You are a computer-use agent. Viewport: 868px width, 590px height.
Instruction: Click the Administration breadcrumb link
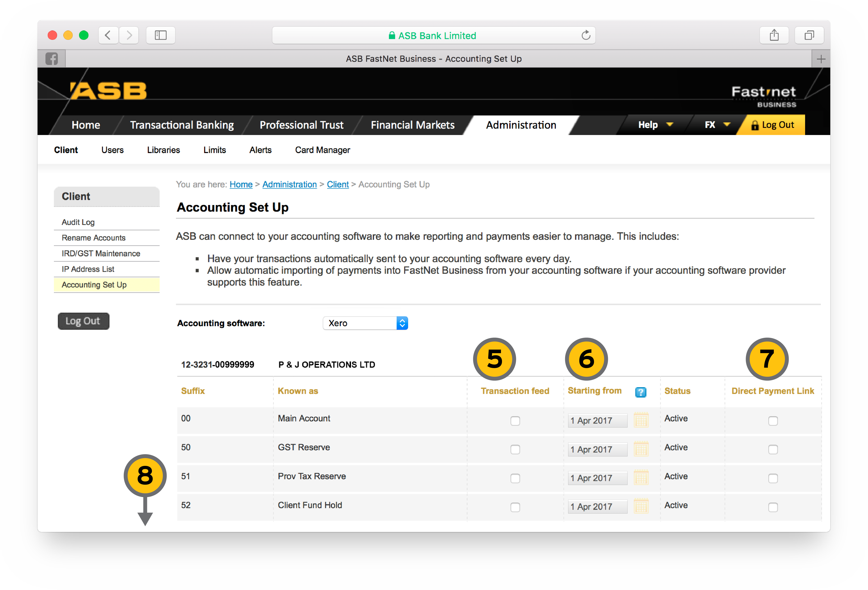[289, 184]
